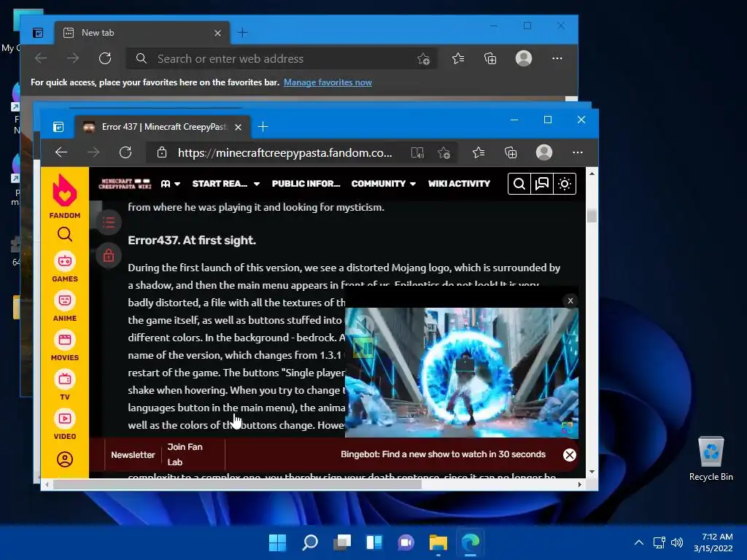Click the vertical scrollbar thumb of the page
Image resolution: width=747 pixels, height=560 pixels.
[x=592, y=215]
